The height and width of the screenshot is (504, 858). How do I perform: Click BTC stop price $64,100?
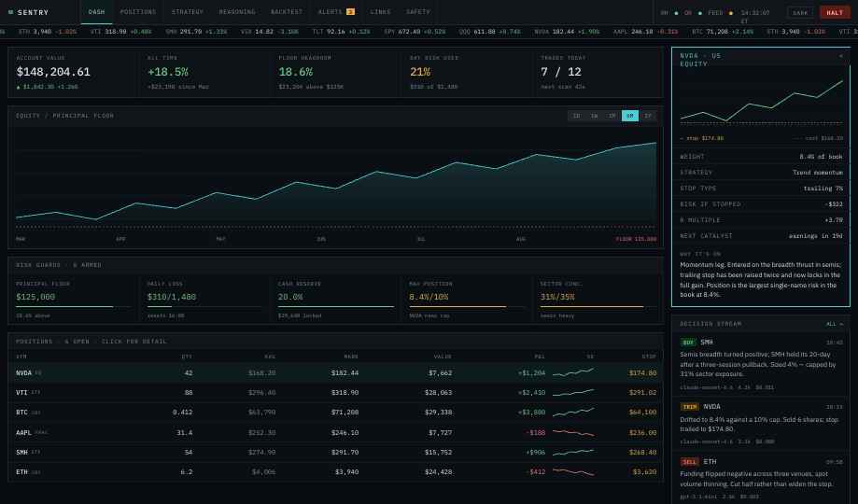[x=643, y=413]
